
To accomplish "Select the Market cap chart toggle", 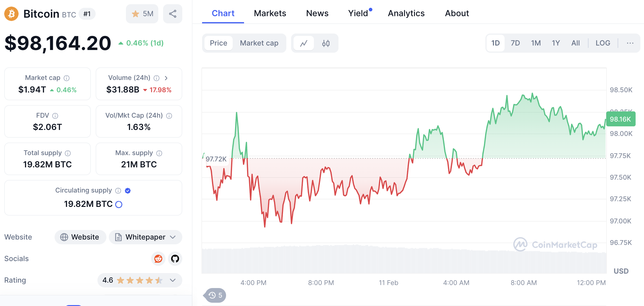I will pos(259,43).
